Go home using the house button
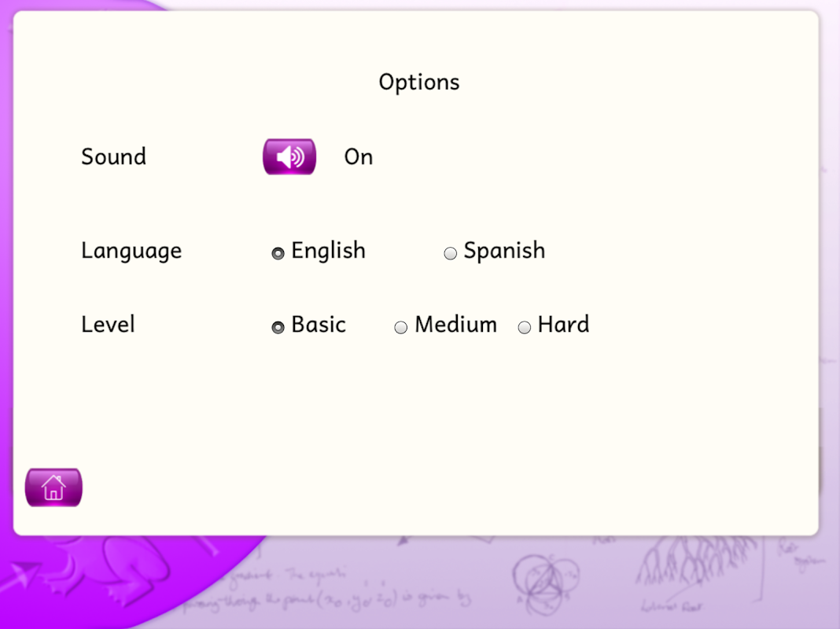The width and height of the screenshot is (840, 629). point(53,487)
